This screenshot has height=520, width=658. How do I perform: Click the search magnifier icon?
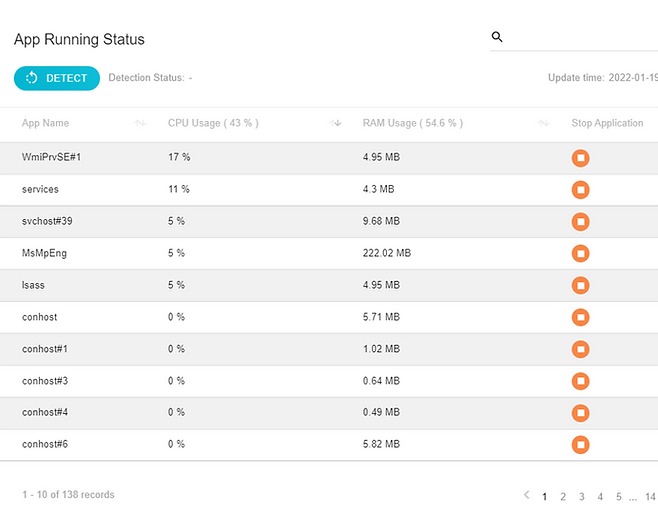pos(497,37)
